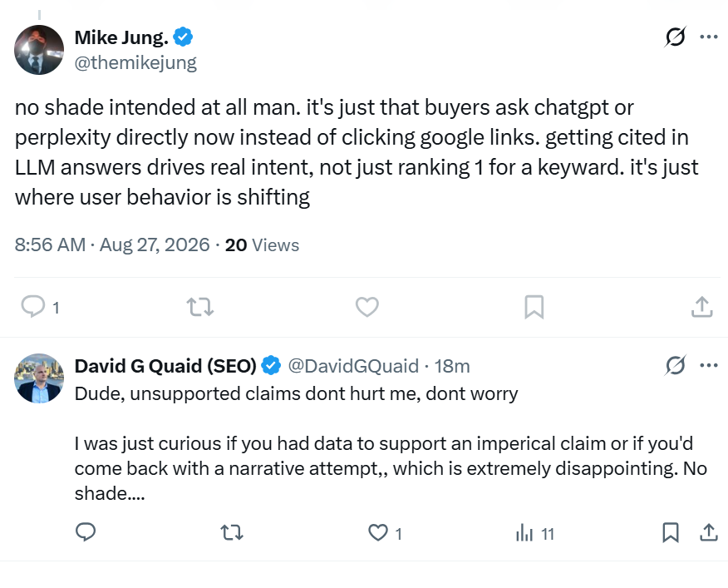Visit @themikejung handle link
This screenshot has height=588, width=728.
[x=135, y=62]
